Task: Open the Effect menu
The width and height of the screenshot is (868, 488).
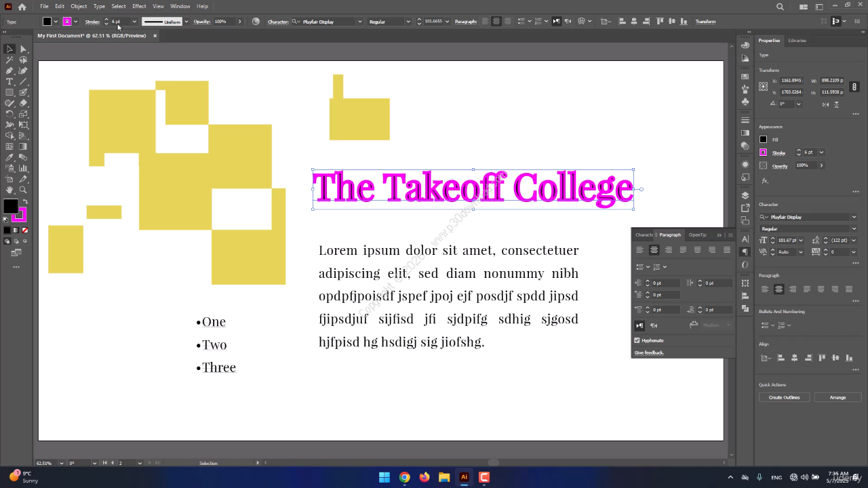Action: 139,6
